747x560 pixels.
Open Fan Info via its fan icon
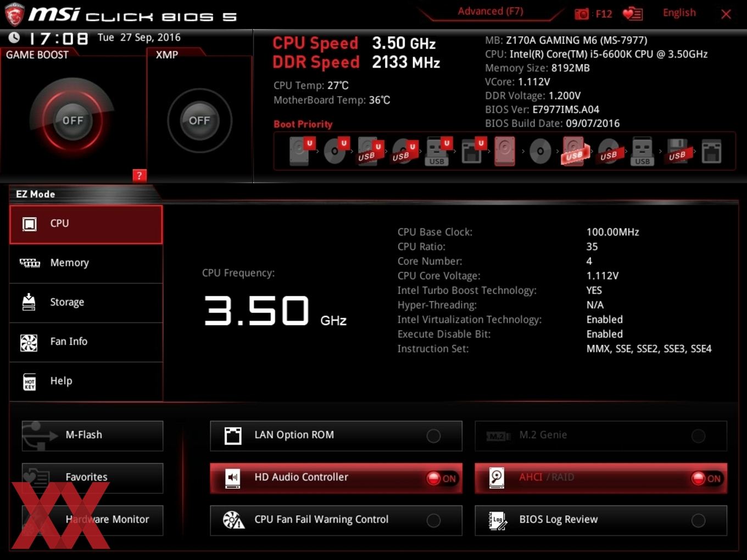[29, 343]
